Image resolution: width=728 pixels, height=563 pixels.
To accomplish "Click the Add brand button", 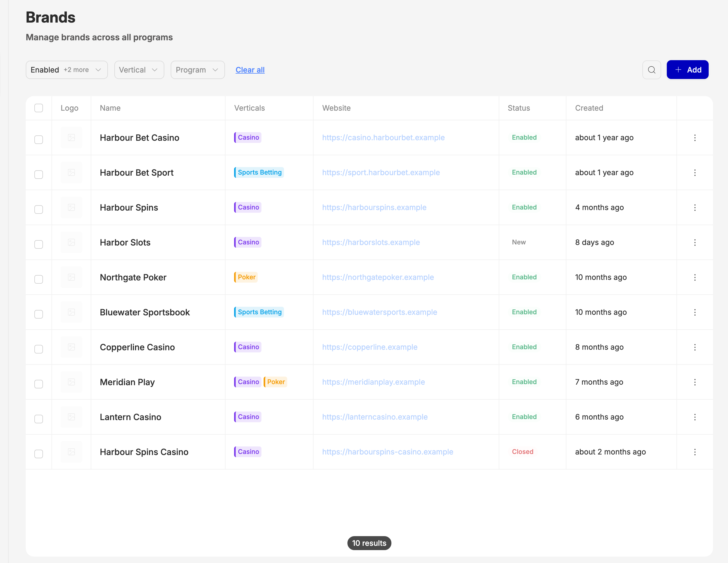I will [687, 70].
